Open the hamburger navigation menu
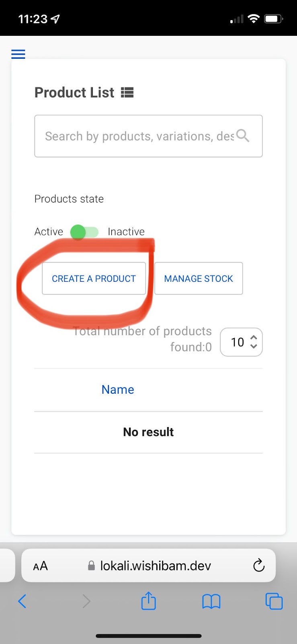 pos(18,54)
